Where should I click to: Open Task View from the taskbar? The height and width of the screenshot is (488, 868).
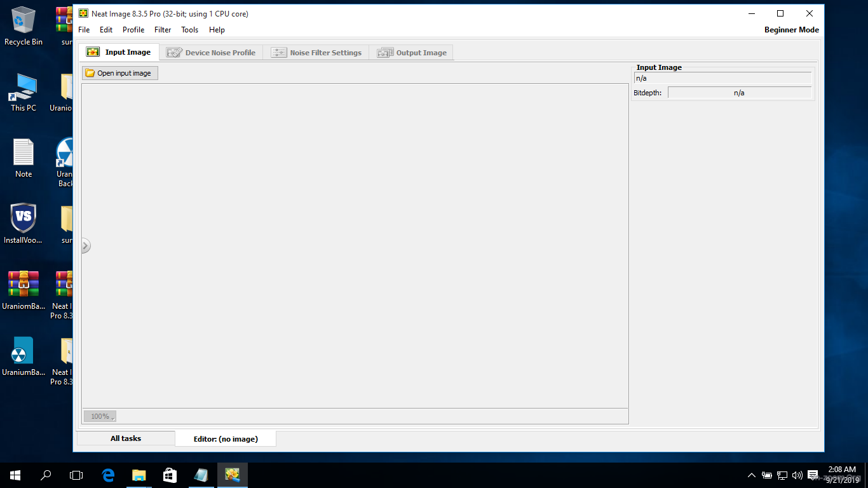(x=76, y=475)
